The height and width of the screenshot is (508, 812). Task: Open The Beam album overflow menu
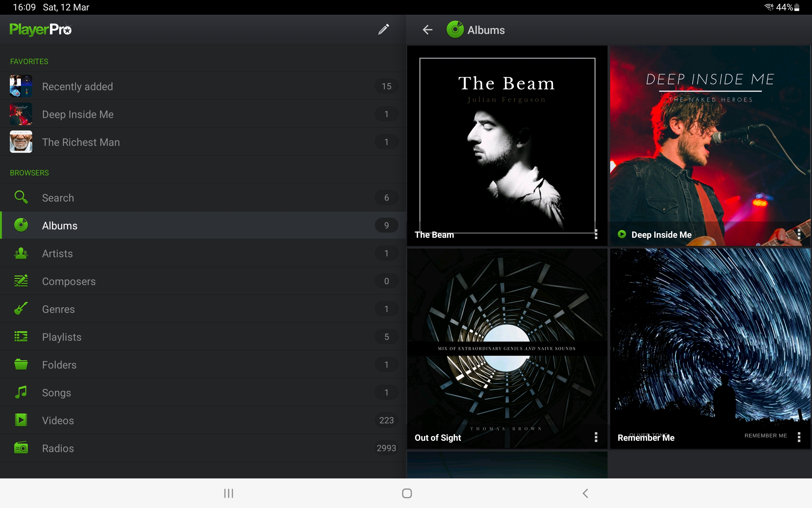[596, 234]
